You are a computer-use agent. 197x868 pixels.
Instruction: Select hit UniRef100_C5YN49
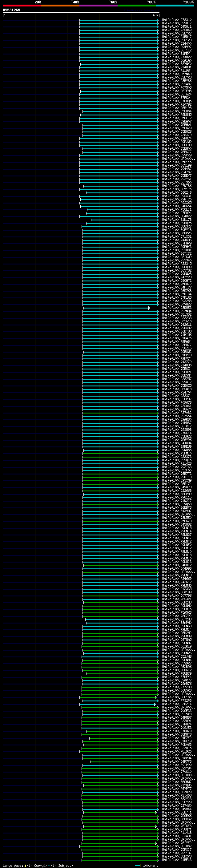(177, 74)
